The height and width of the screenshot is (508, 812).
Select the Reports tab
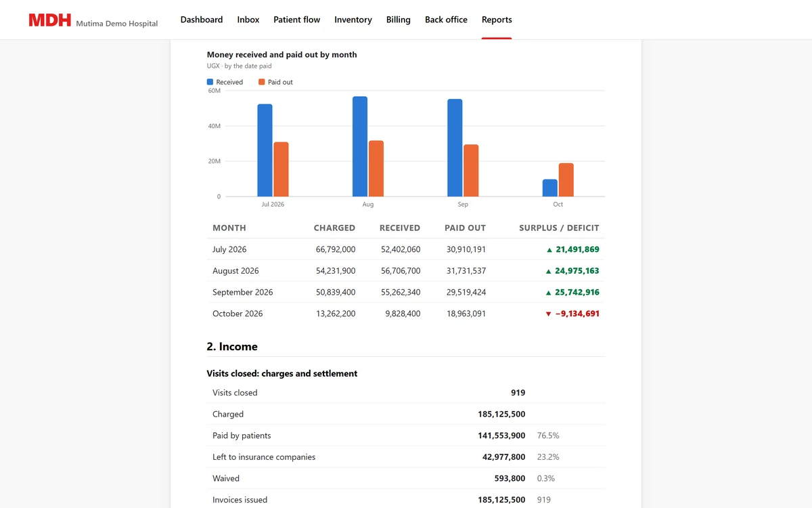tap(497, 20)
